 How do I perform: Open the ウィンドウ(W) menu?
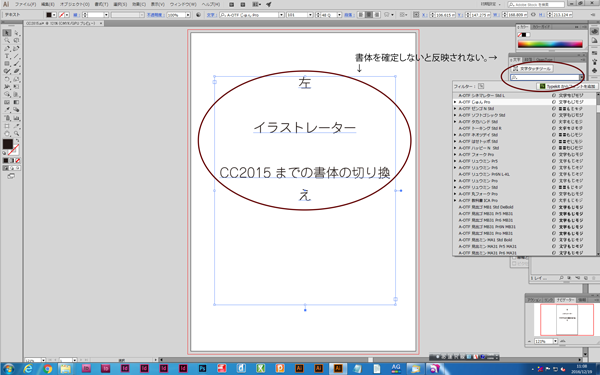[x=183, y=5]
